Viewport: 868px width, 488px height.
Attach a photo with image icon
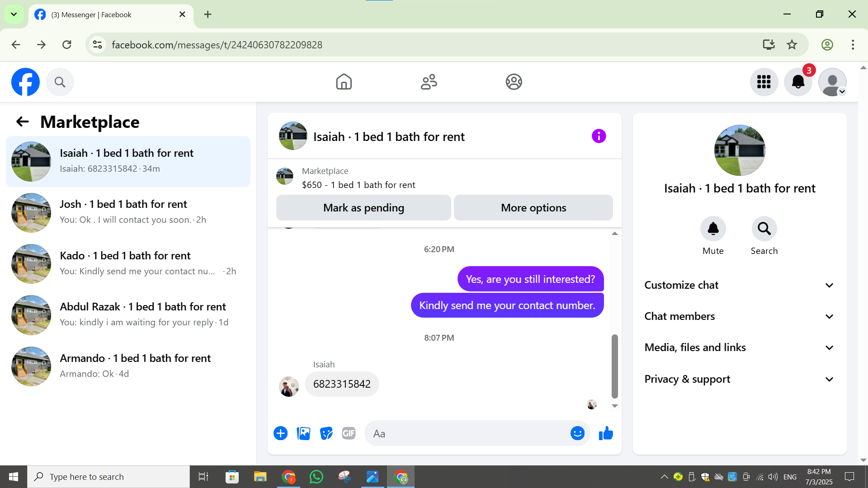click(x=303, y=433)
